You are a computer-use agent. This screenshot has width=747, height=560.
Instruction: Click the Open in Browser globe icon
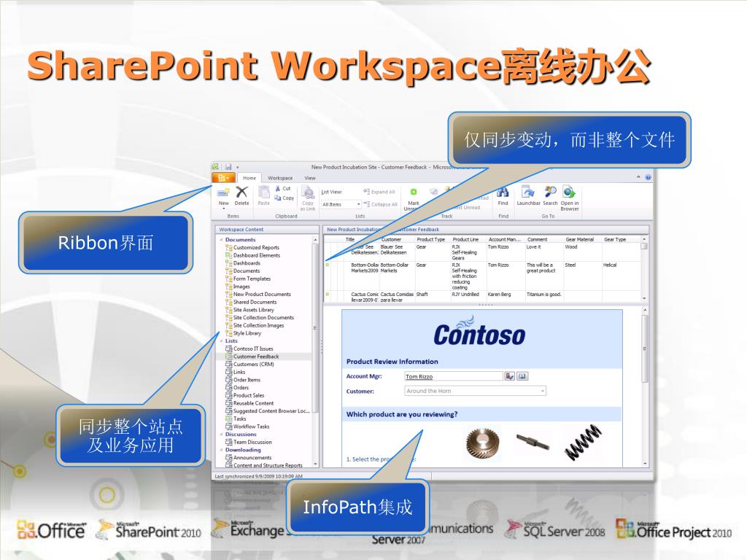pos(569,192)
